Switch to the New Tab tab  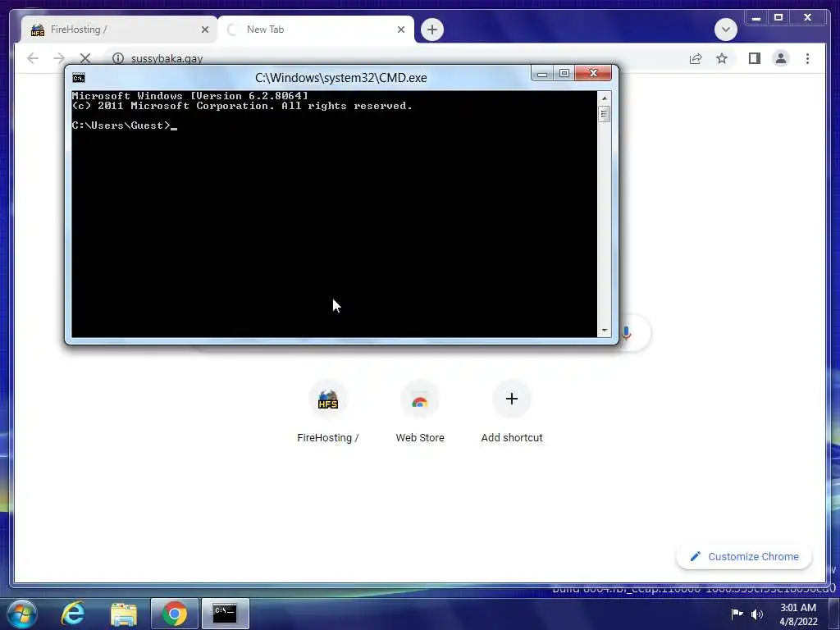point(316,30)
